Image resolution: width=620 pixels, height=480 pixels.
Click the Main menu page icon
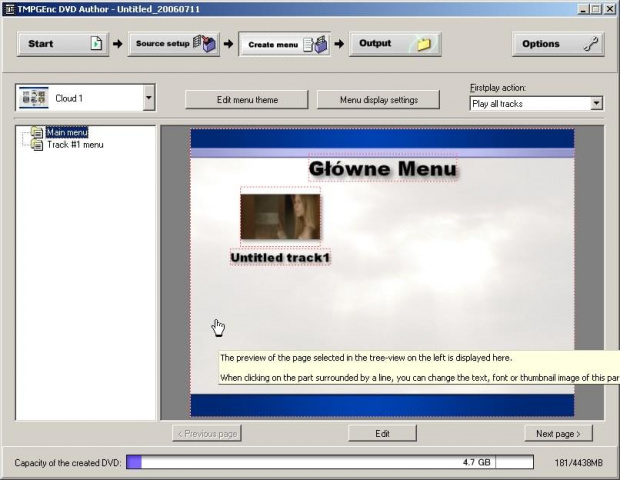click(37, 132)
